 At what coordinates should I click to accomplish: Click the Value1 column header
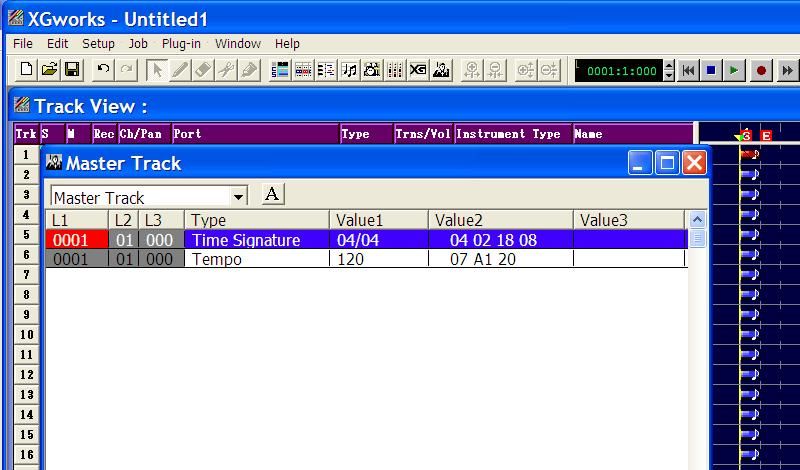tap(379, 220)
